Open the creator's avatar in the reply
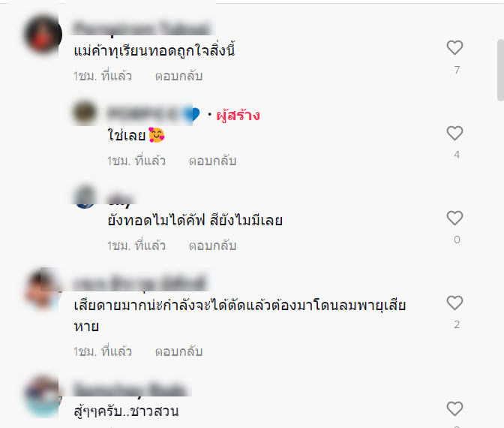The image size is (504, 428). [85, 113]
